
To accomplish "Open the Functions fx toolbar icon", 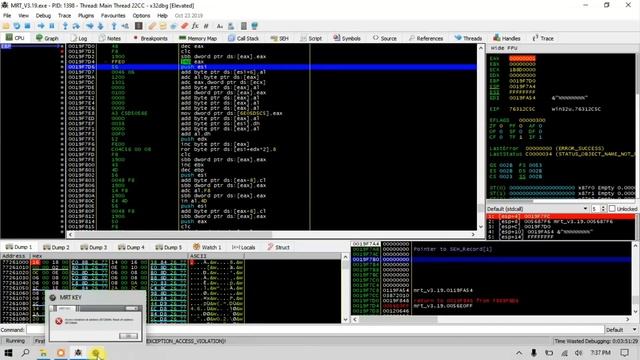I will pyautogui.click(x=195, y=26).
